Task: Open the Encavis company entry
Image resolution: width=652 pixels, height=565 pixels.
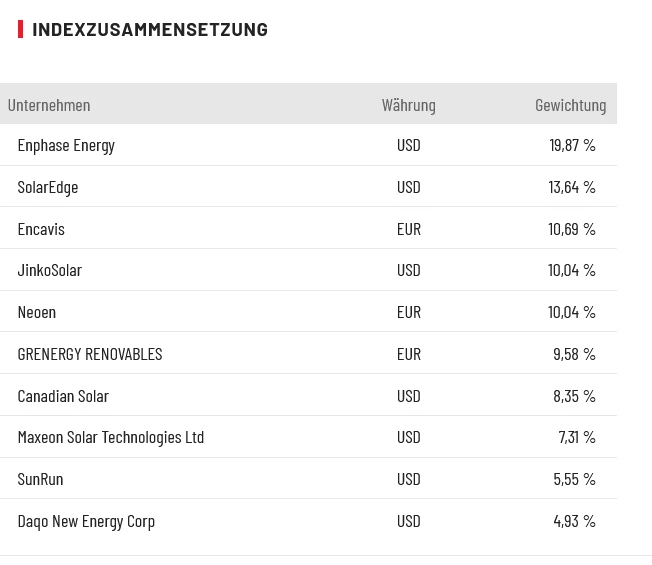Action: (x=41, y=229)
